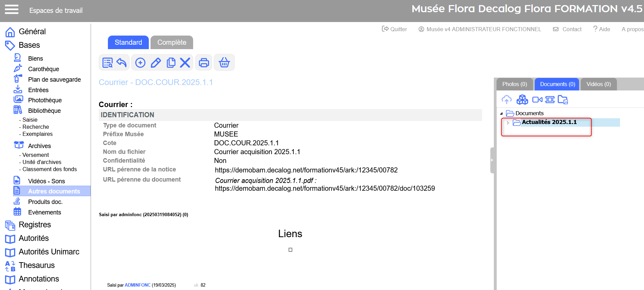Click the back arrow icon in toolbar

pos(121,63)
